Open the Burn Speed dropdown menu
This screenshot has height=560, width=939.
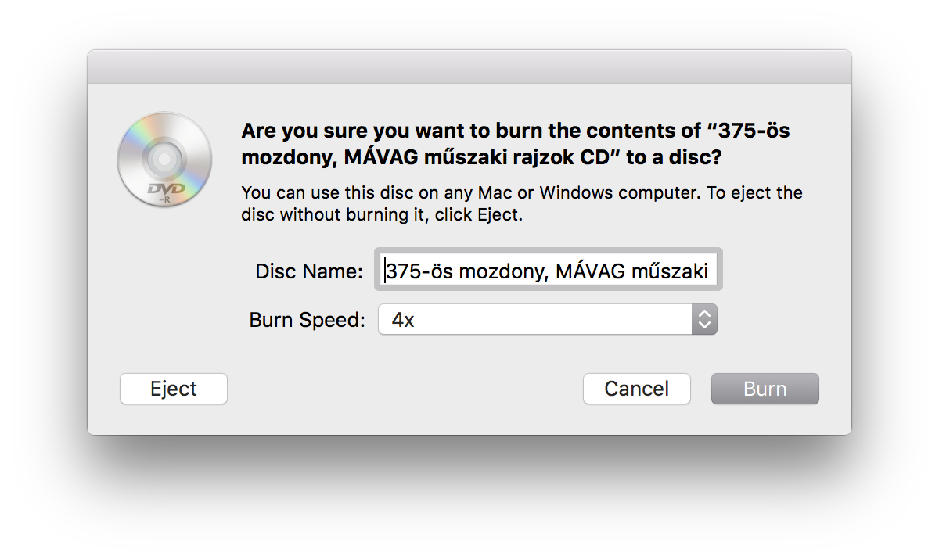[x=548, y=319]
